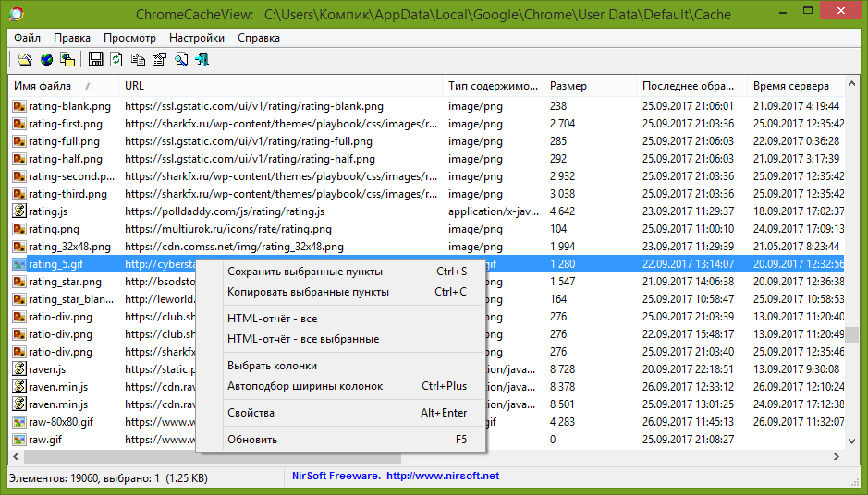
Task: Click the properties toolbar icon
Action: 159,59
